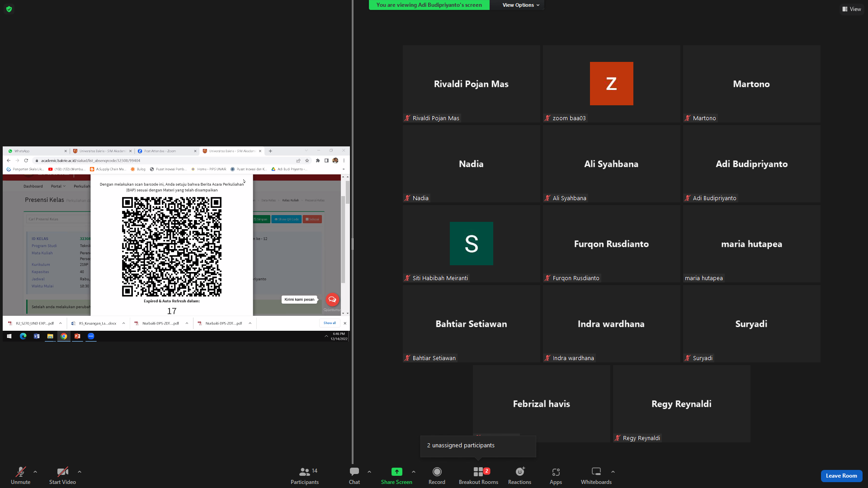The height and width of the screenshot is (488, 868).
Task: Expand video options arrow beside Start Video
Action: (80, 472)
